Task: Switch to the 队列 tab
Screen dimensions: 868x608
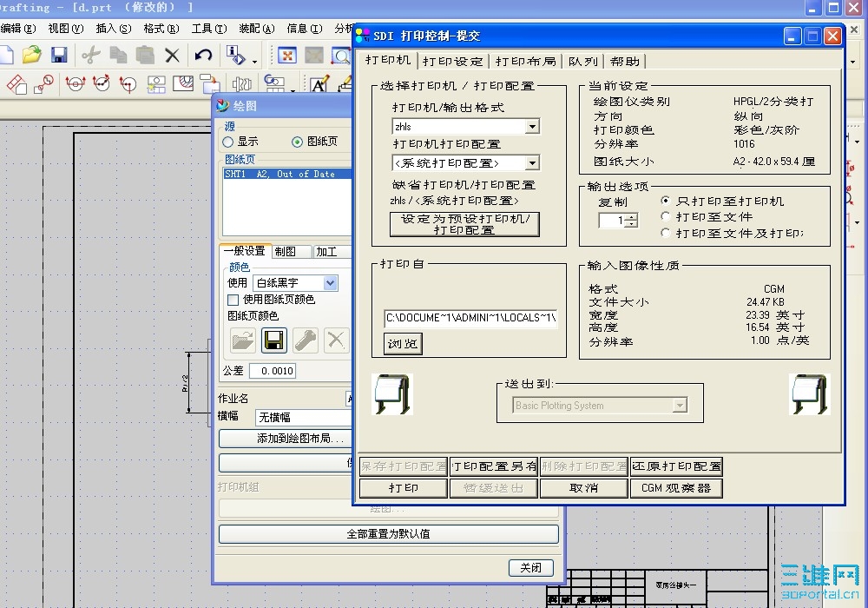Action: (x=583, y=62)
